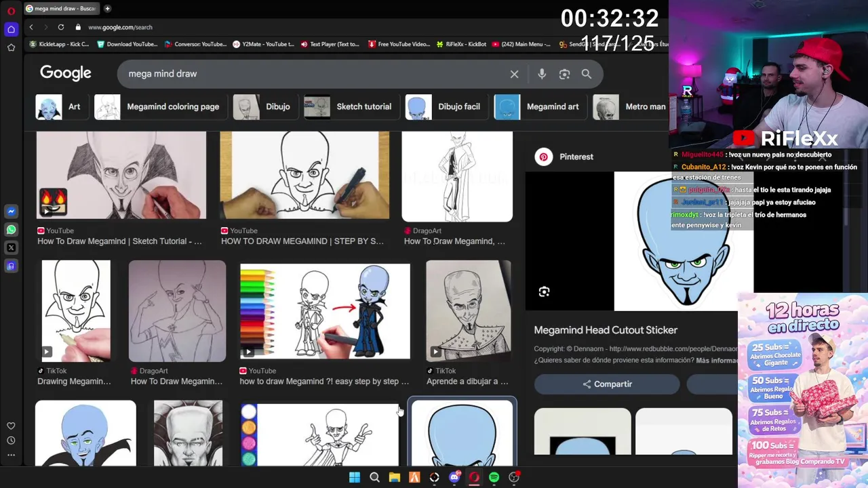Click the site security padlock icon
Image resolution: width=868 pixels, height=488 pixels.
click(x=78, y=27)
